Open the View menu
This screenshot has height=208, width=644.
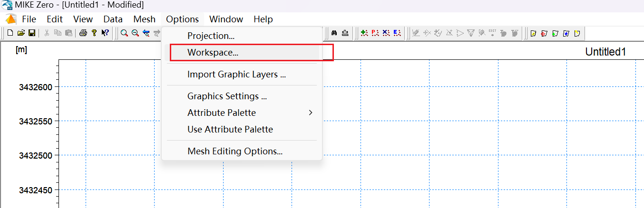pos(83,19)
